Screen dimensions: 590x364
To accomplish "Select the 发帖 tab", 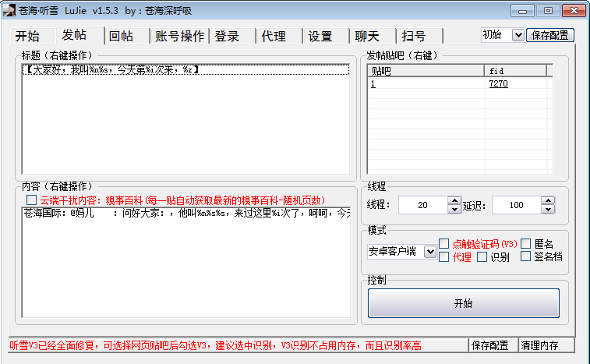I will click(80, 35).
